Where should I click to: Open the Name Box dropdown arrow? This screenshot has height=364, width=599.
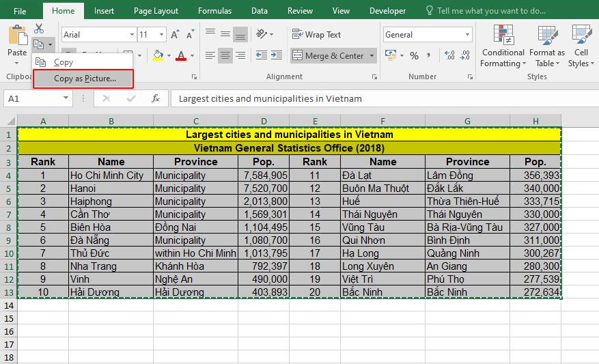pyautogui.click(x=66, y=98)
